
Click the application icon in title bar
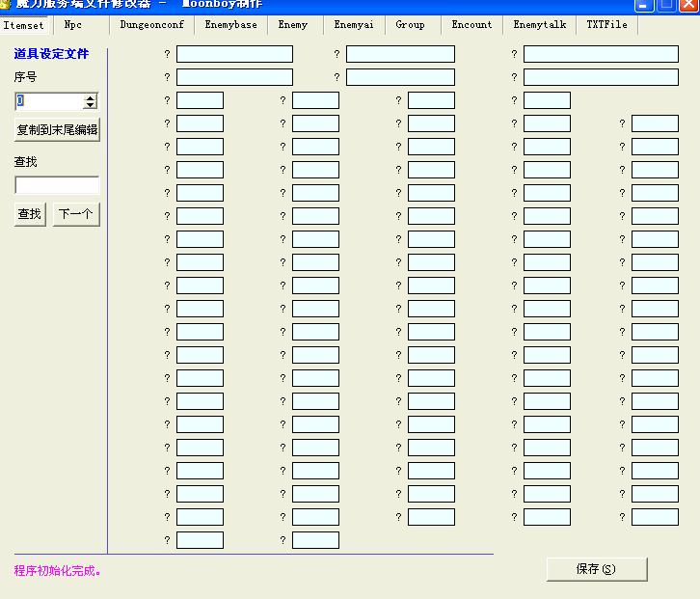tap(6, 4)
